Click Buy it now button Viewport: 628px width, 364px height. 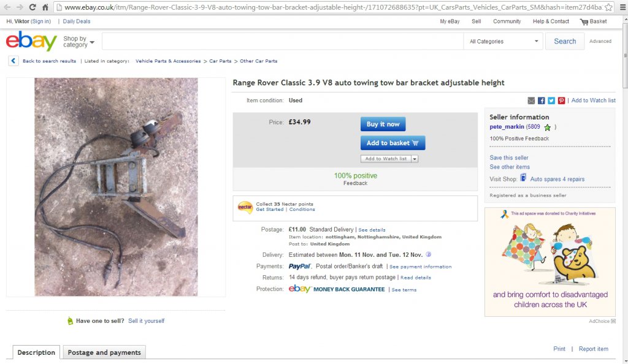point(383,124)
